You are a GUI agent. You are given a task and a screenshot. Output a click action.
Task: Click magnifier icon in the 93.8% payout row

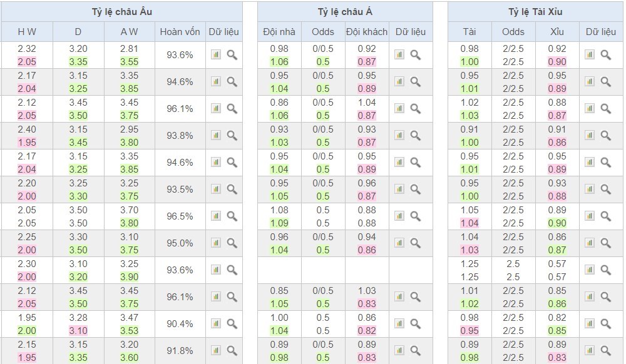tap(232, 135)
